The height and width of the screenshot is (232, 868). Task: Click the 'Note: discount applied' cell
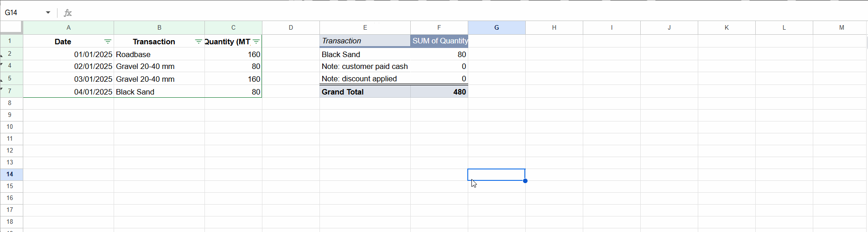pos(365,79)
